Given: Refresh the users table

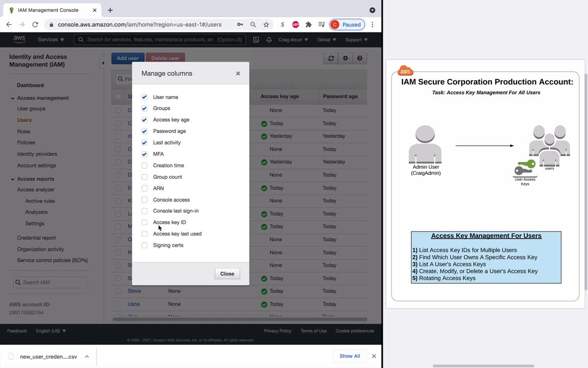Looking at the screenshot, I should [x=331, y=58].
